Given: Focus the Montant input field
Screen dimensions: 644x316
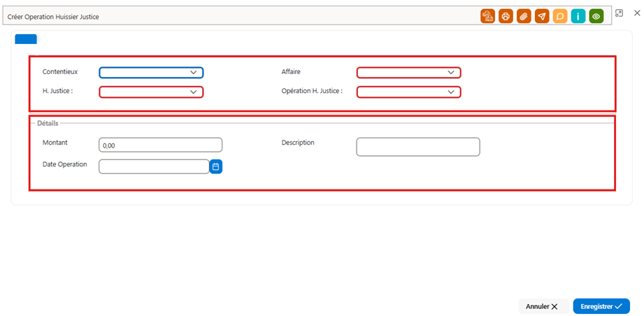Looking at the screenshot, I should (161, 145).
